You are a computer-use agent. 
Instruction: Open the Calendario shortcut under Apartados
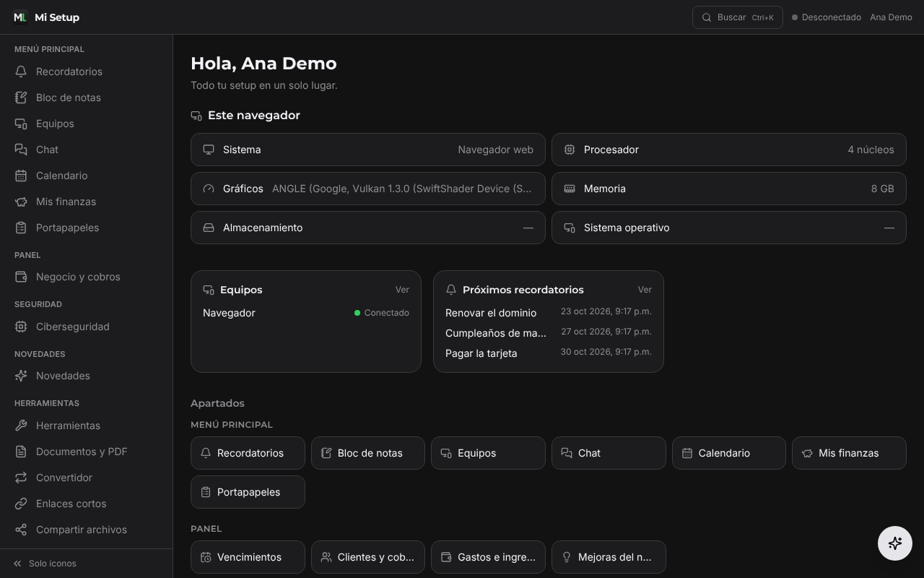point(729,453)
